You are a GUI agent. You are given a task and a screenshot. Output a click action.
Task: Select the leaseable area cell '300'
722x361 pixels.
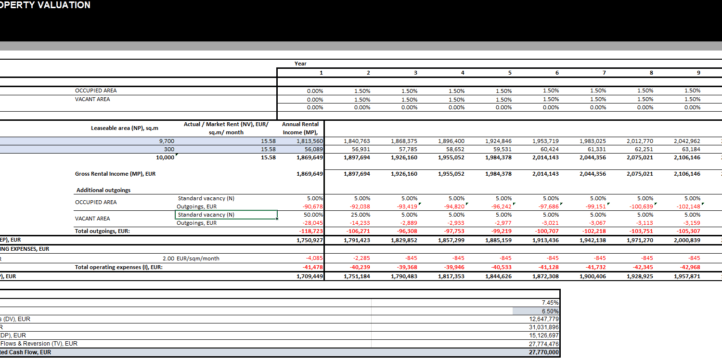[x=169, y=149]
